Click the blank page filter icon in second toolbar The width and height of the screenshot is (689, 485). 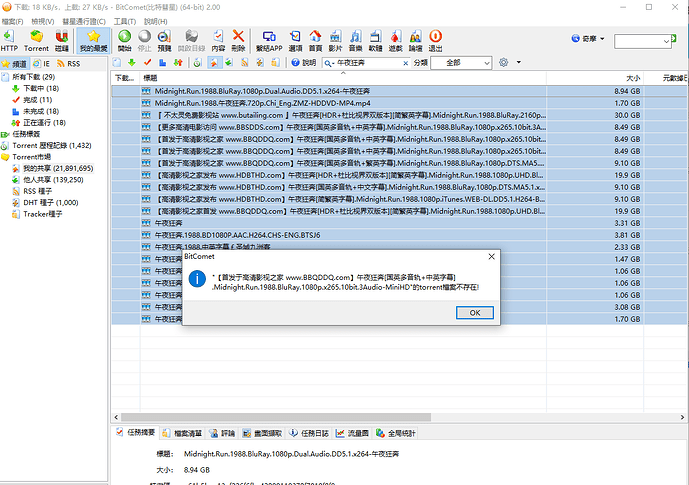tap(117, 63)
